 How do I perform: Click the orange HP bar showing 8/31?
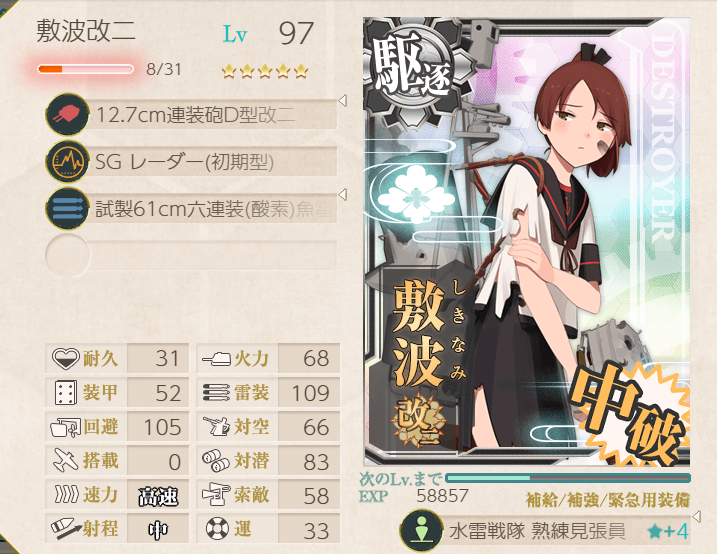[x=86, y=69]
